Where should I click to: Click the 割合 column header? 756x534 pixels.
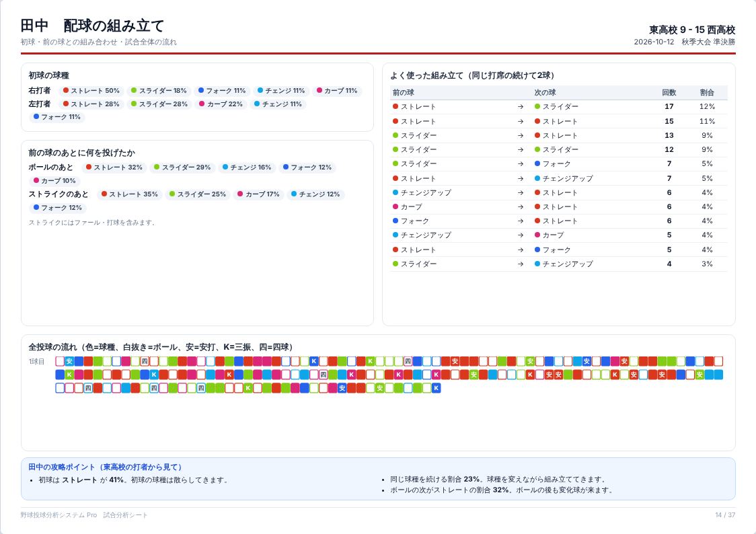point(707,93)
